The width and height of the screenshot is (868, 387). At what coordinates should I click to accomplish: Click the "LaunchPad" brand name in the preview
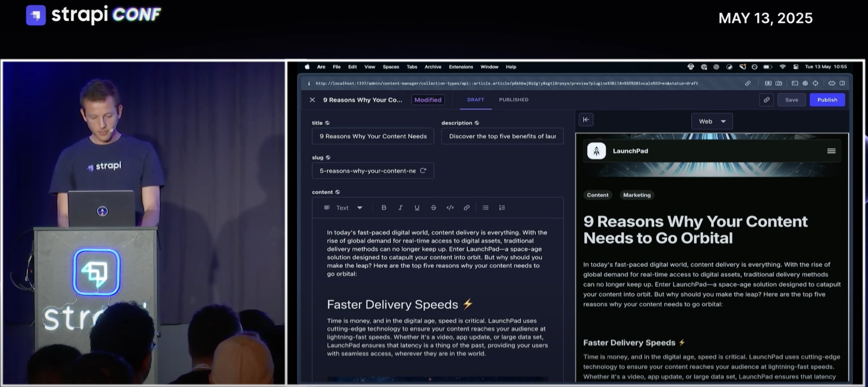point(631,151)
